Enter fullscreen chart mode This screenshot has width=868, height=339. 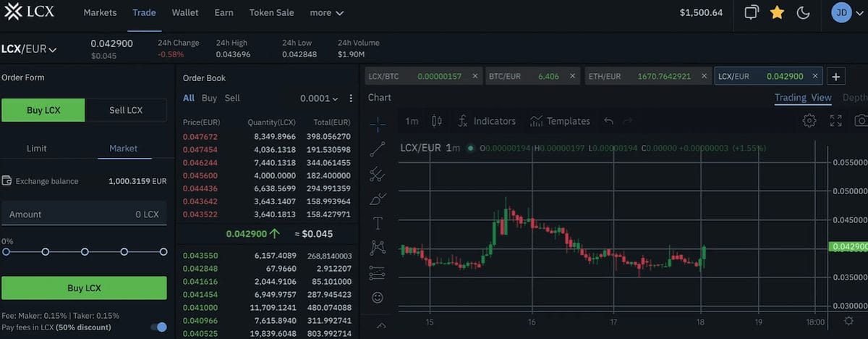pos(836,121)
